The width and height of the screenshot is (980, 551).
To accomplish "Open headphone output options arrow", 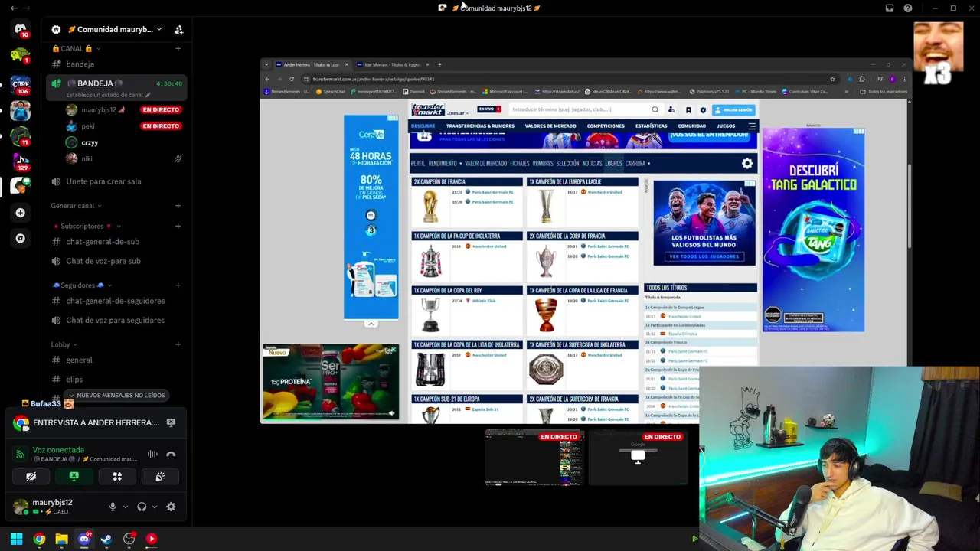I will click(154, 507).
